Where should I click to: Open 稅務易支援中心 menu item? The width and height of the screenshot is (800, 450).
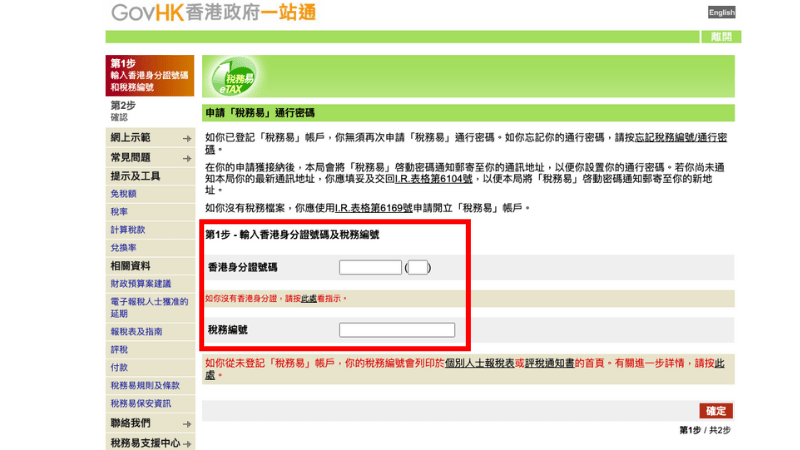click(145, 443)
